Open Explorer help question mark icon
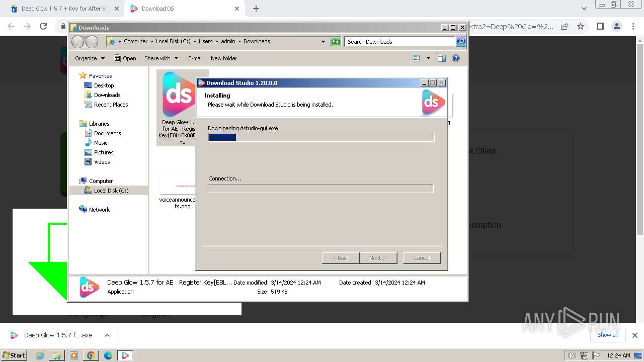 click(456, 58)
